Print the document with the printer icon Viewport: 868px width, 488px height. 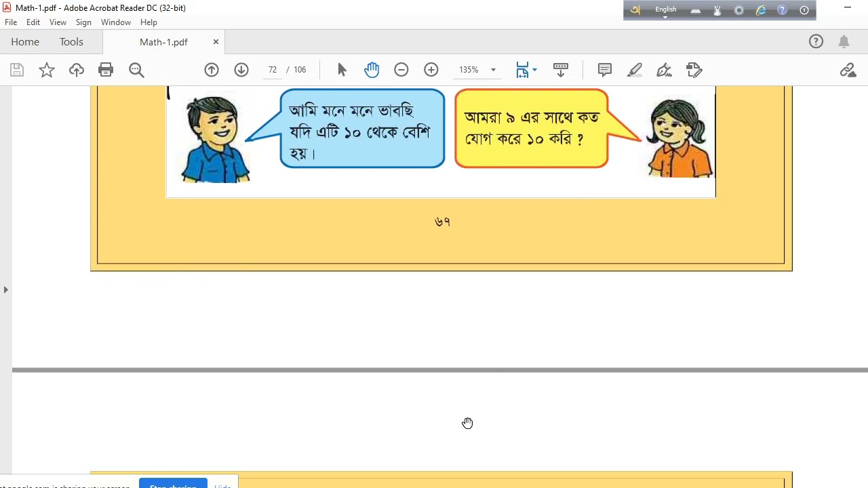[106, 70]
